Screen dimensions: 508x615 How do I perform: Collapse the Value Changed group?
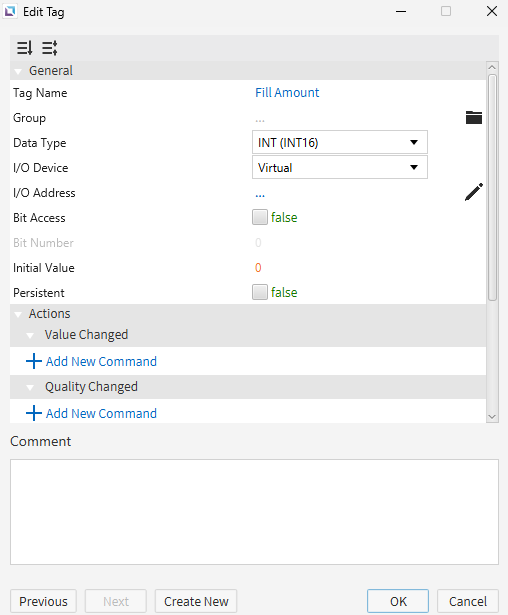coord(30,336)
